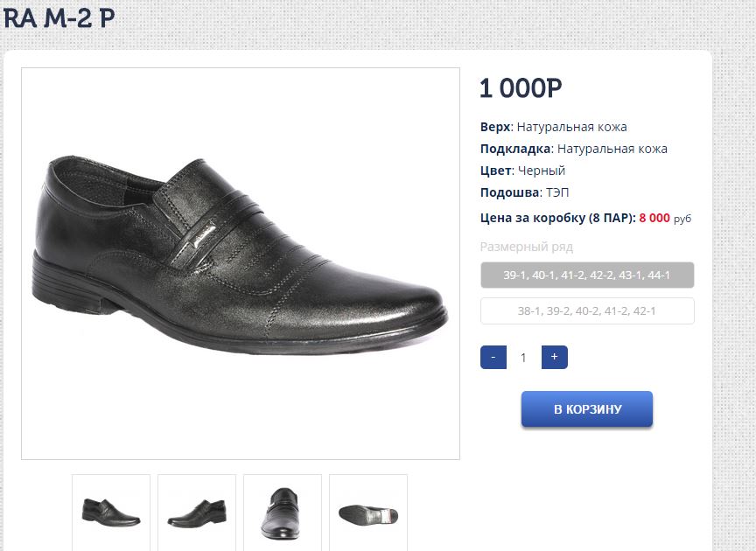The width and height of the screenshot is (756, 551).
Task: Add shoes to cart with В КОРЗИНУ
Action: click(x=587, y=409)
